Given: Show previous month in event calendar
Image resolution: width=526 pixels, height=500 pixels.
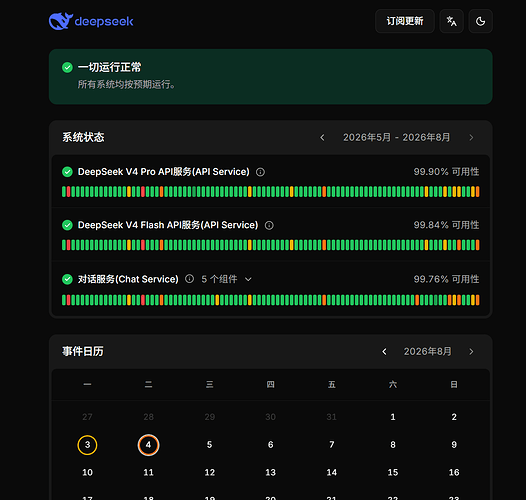Looking at the screenshot, I should (384, 352).
